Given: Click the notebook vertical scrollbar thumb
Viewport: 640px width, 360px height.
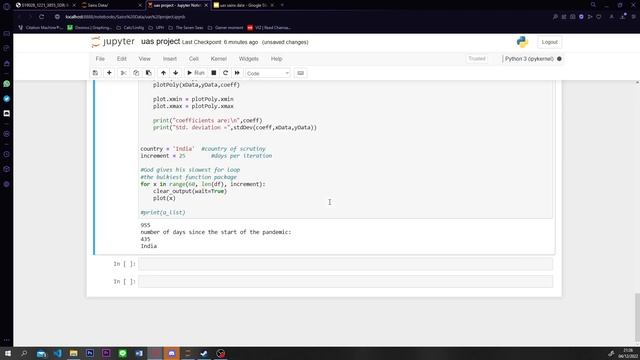Looking at the screenshot, I should point(637,318).
